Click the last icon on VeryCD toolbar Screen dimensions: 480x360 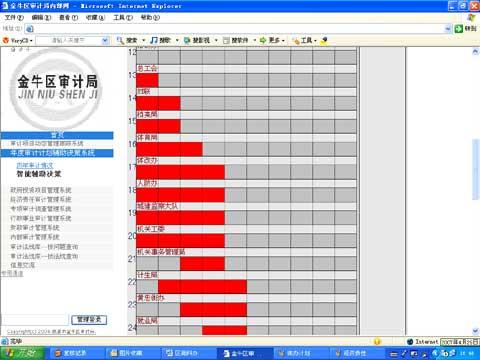(x=324, y=40)
